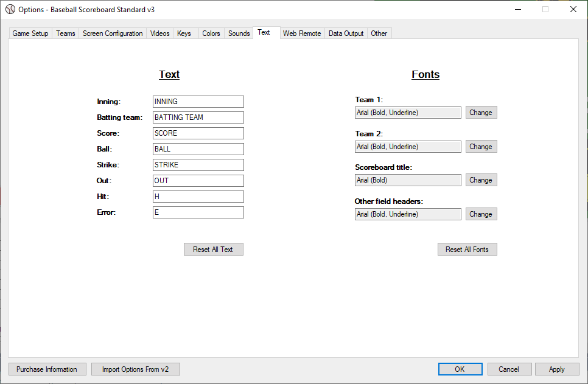The image size is (588, 384).
Task: Switch to the Data Output tab
Action: [346, 33]
